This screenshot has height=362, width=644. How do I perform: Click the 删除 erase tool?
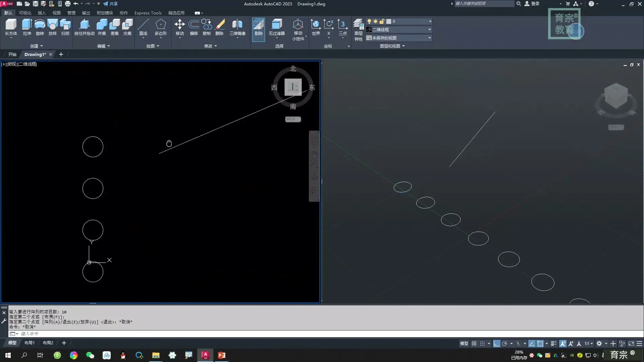pos(219,27)
